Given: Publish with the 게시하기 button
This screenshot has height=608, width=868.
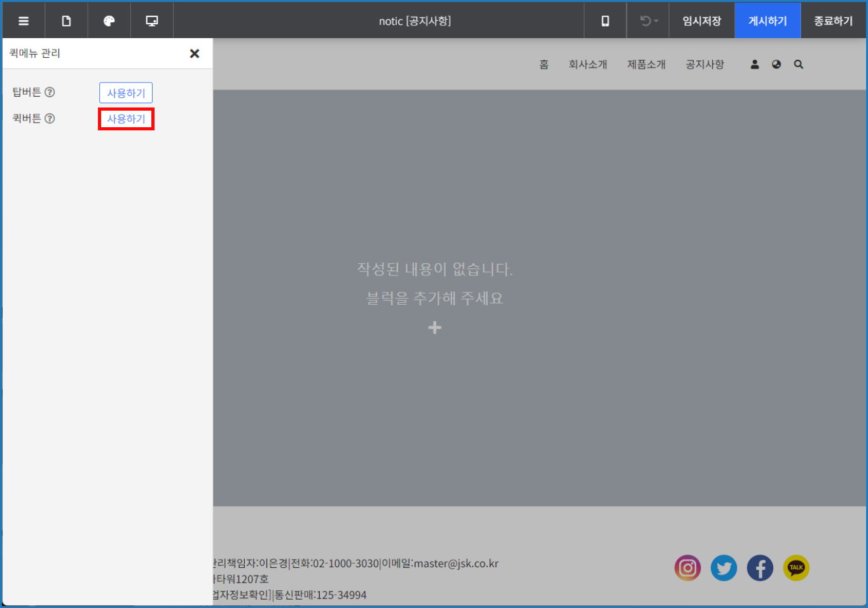Looking at the screenshot, I should point(768,21).
